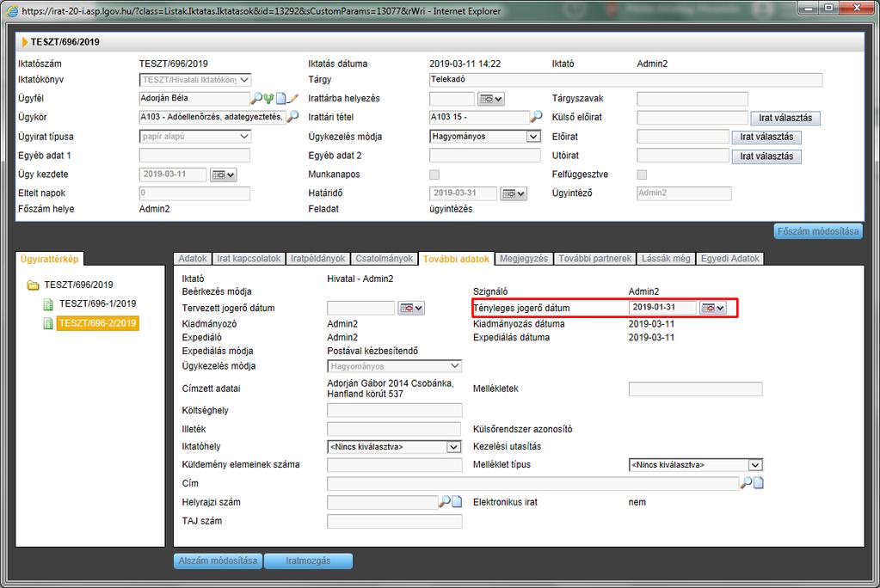Click the document icon of TESZT/696-2/2019
The height and width of the screenshot is (588, 880).
[48, 324]
